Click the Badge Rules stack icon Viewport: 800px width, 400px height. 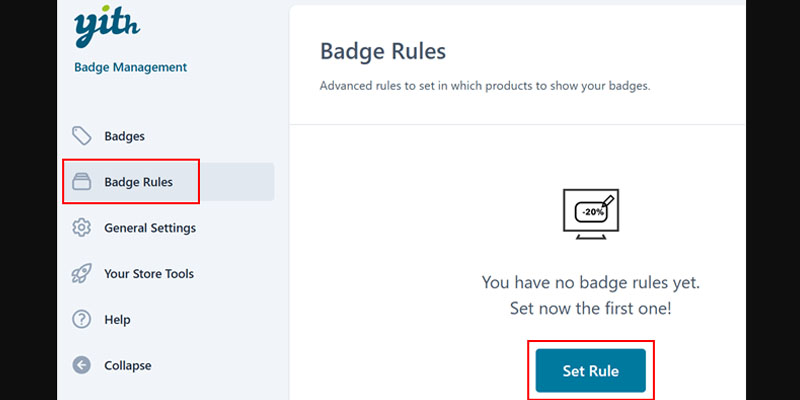pos(82,182)
